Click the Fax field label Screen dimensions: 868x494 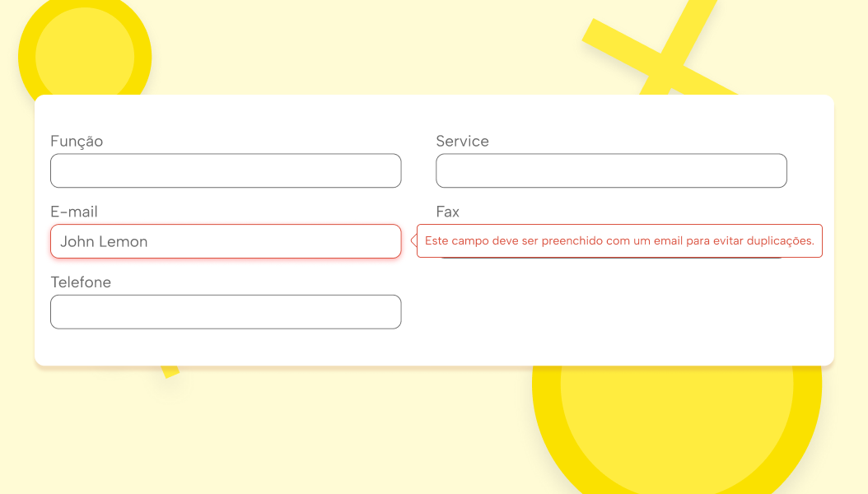point(448,212)
